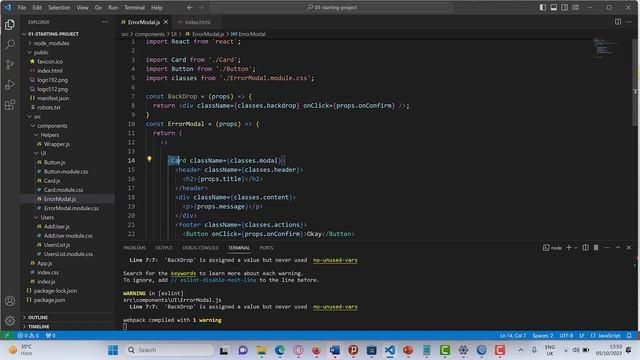
Task: Open the Selection menu
Action: (x=59, y=7)
